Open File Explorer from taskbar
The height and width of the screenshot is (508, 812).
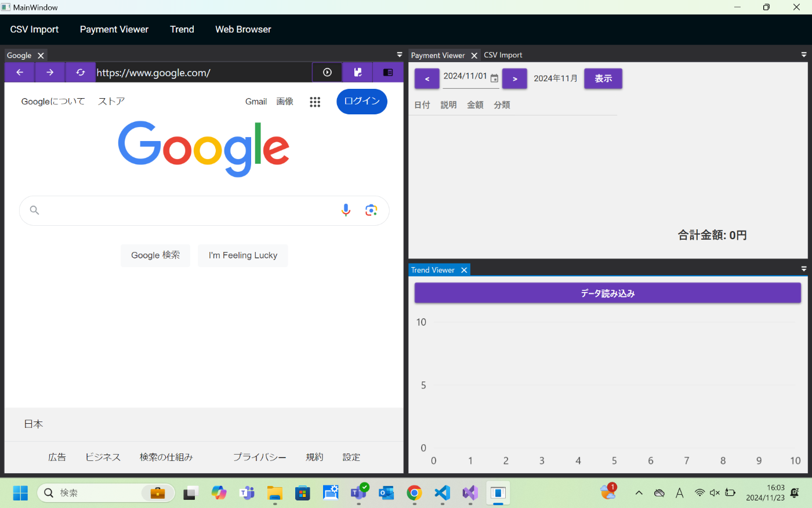(x=275, y=493)
